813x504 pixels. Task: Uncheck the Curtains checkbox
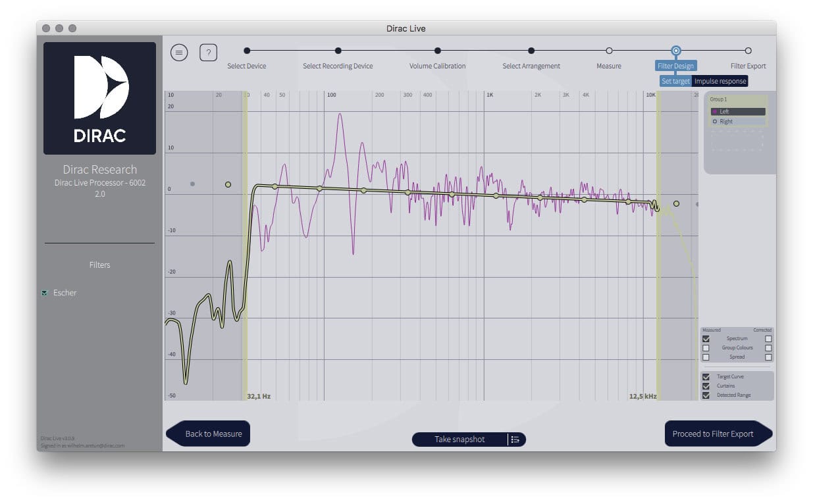click(x=706, y=386)
